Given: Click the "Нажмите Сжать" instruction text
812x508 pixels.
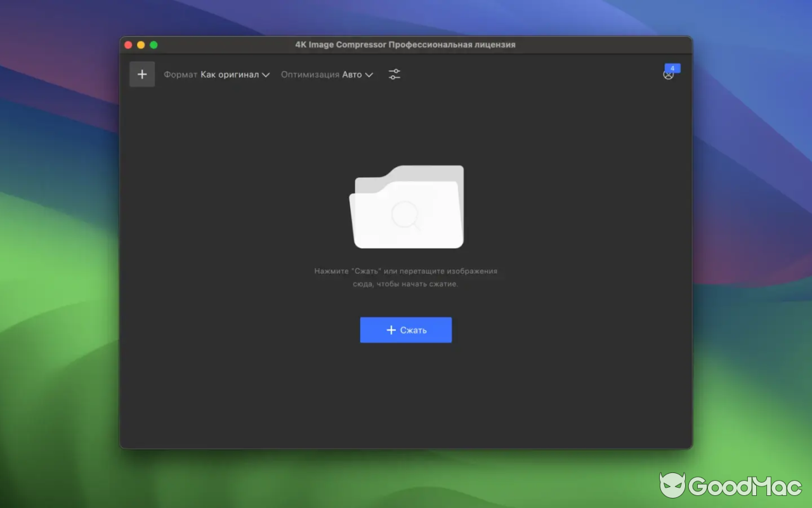Looking at the screenshot, I should pyautogui.click(x=405, y=276).
